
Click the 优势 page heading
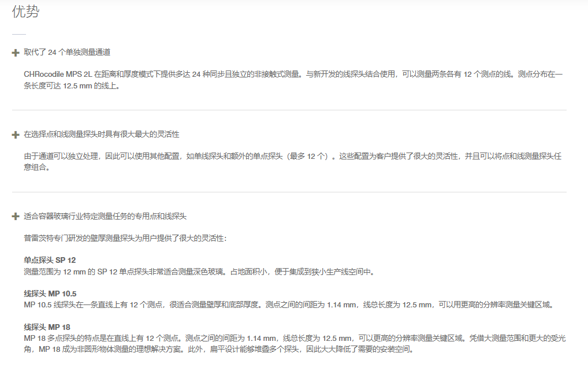click(25, 12)
